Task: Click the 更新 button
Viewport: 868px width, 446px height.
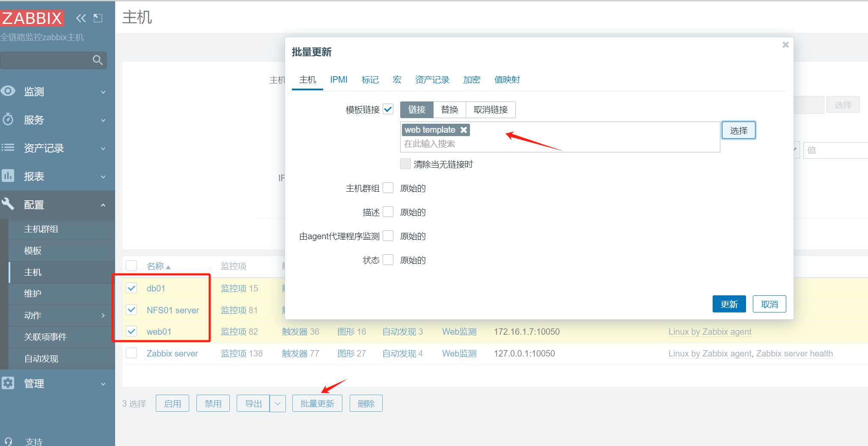Action: click(x=729, y=304)
